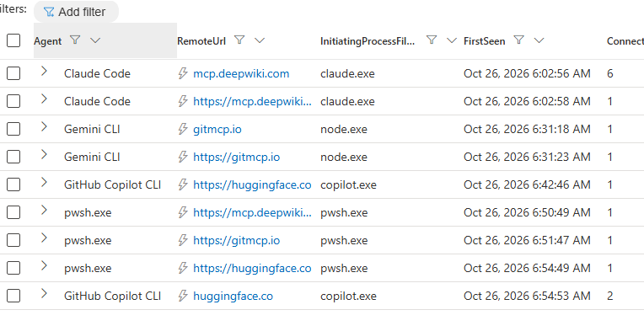Click lightning icon in pwsh.exe 6:54:49 row
Image resolution: width=644 pixels, height=326 pixels.
tap(183, 268)
